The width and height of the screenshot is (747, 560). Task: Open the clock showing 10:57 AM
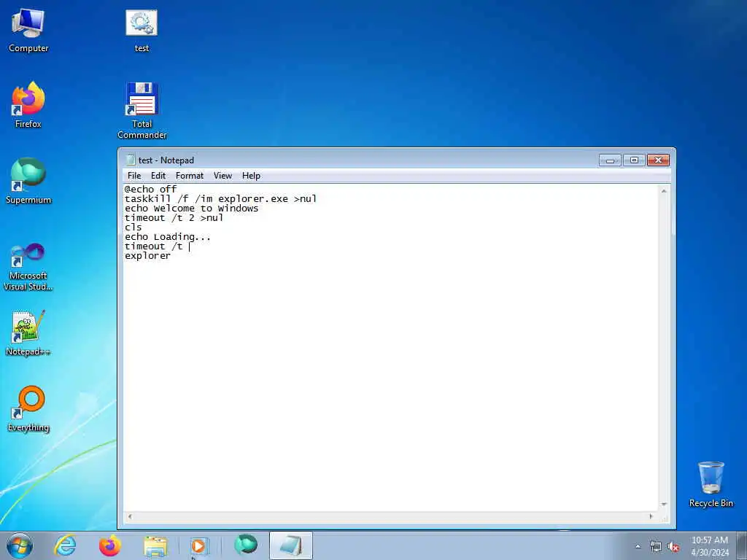[710, 546]
